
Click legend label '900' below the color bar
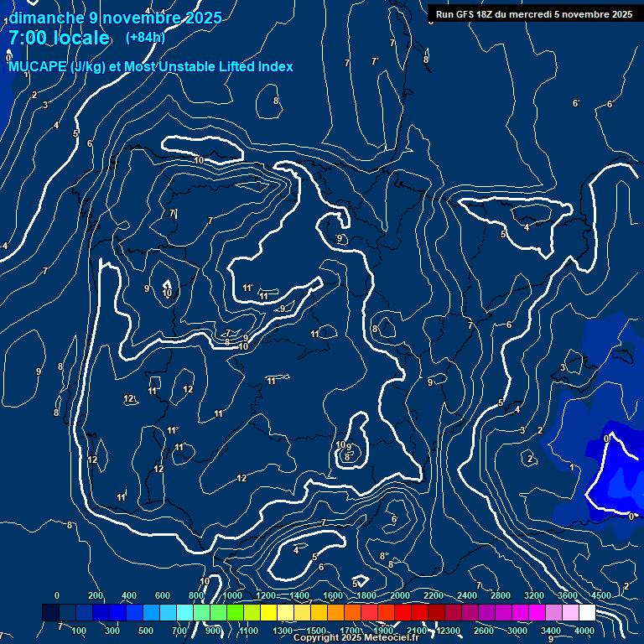(x=212, y=631)
